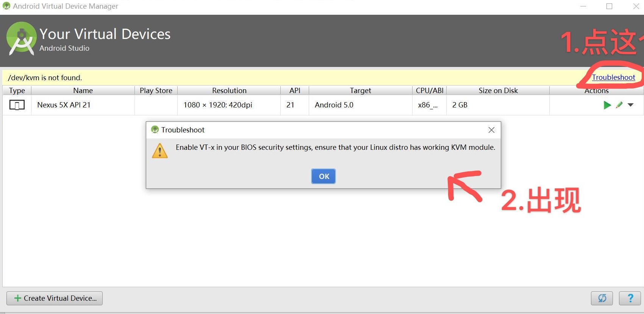This screenshot has height=314, width=644.
Task: Click the 1080 × 1920: 420dpi cell
Action: 229,105
